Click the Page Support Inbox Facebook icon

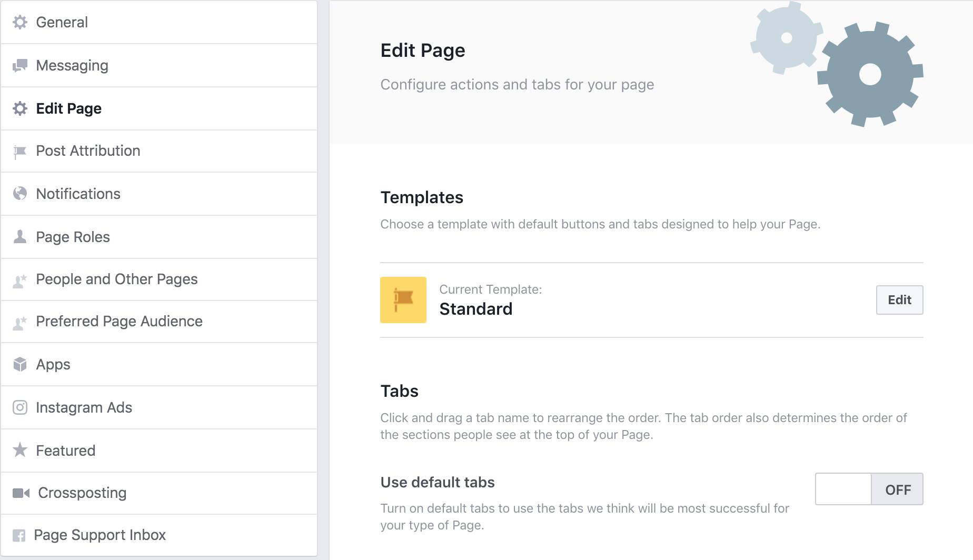pos(19,535)
